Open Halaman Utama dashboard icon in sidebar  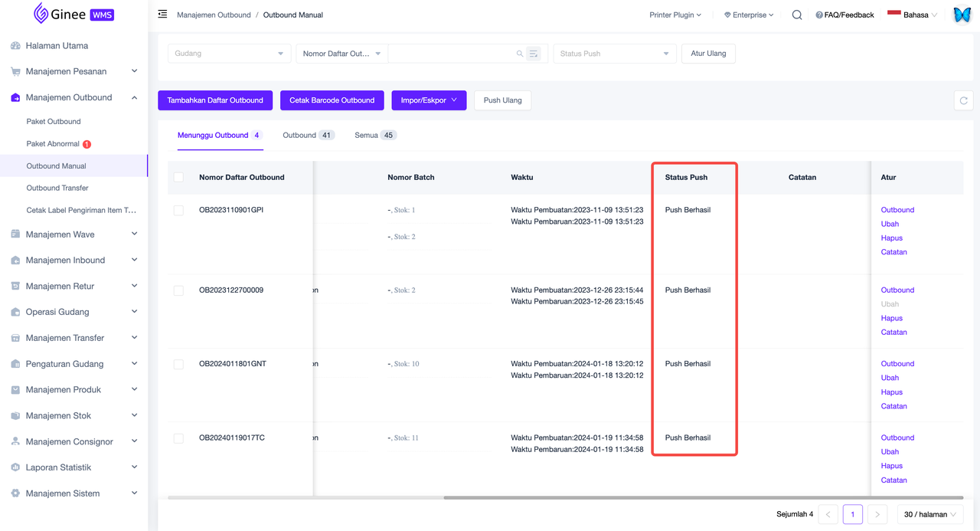[x=15, y=46]
